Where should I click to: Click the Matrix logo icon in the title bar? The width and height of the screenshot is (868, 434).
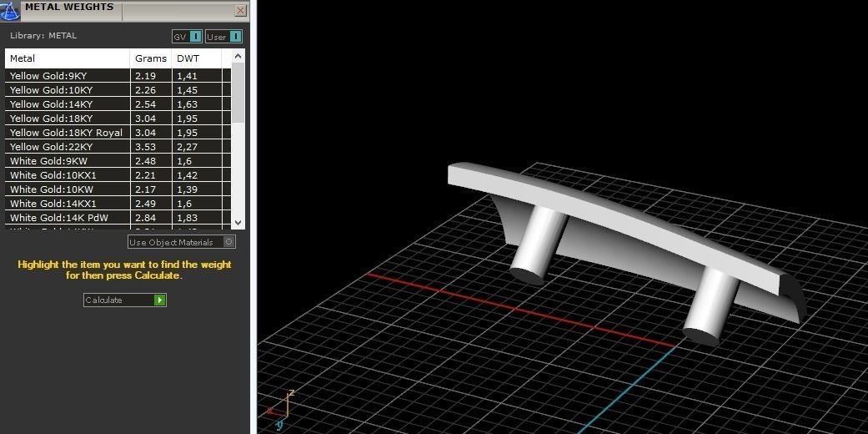pyautogui.click(x=11, y=10)
